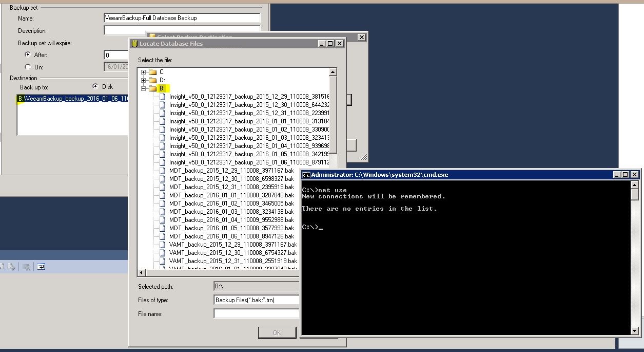
Task: Select VAMT_backup_2015_12_31_110008_2551919.bak
Action: click(233, 261)
